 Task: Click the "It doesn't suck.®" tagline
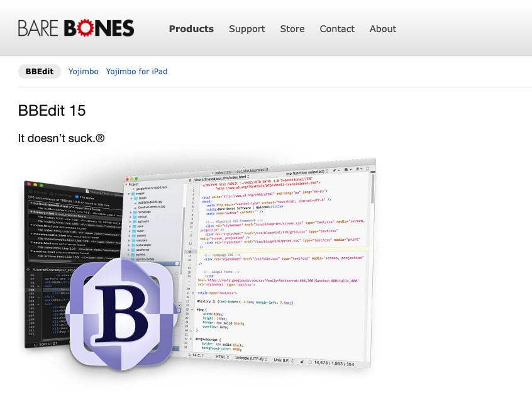62,138
